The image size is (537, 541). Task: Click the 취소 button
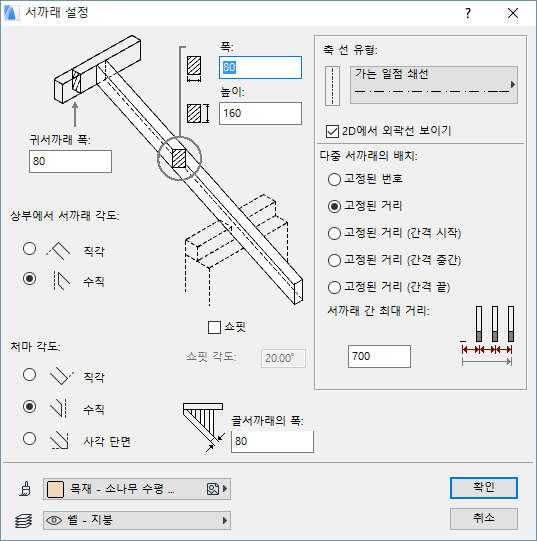point(484,518)
